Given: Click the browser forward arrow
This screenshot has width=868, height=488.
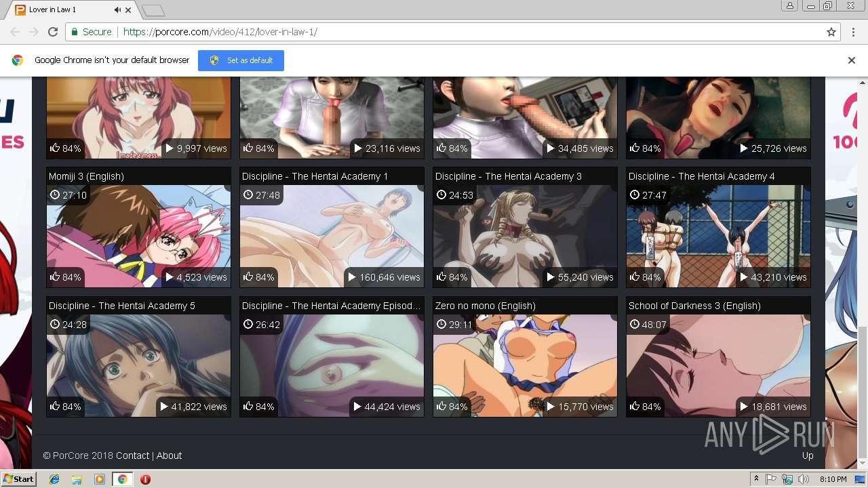Looking at the screenshot, I should [x=34, y=32].
